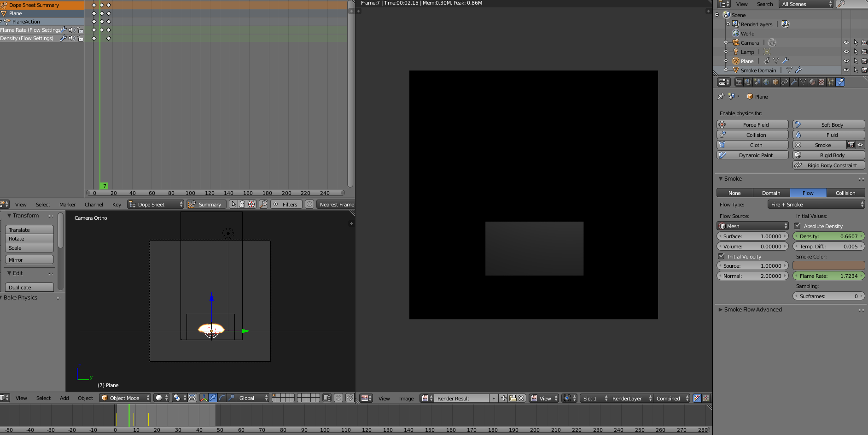The image size is (868, 435).
Task: Open the Dope Sheet mode dropdown
Action: (156, 204)
